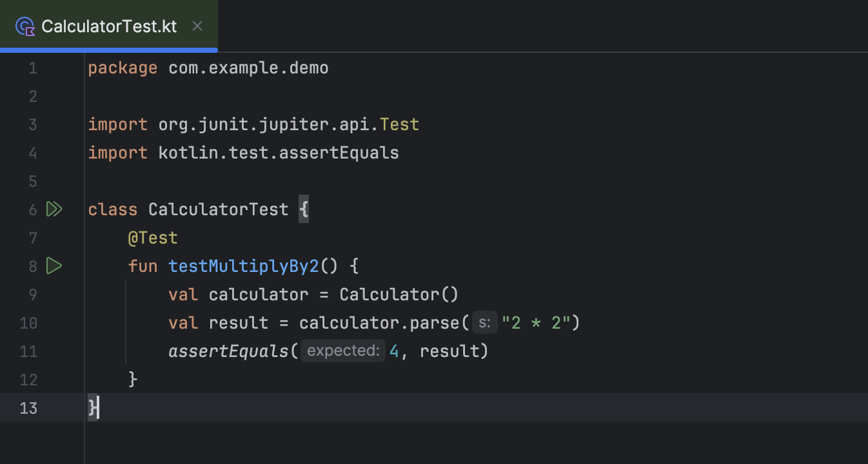Click line number 10 in gutter

[28, 323]
